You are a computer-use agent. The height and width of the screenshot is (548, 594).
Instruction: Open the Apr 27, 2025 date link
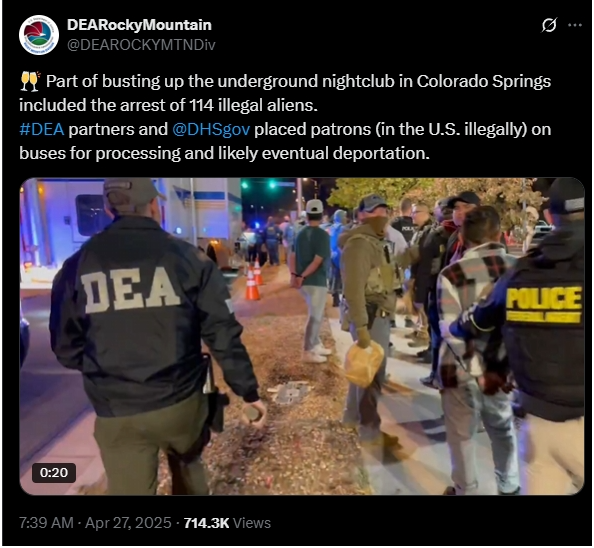(128, 523)
